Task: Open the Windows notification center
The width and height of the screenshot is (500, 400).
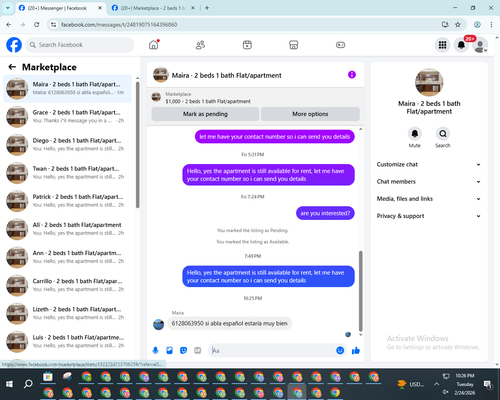Action: click(x=488, y=384)
